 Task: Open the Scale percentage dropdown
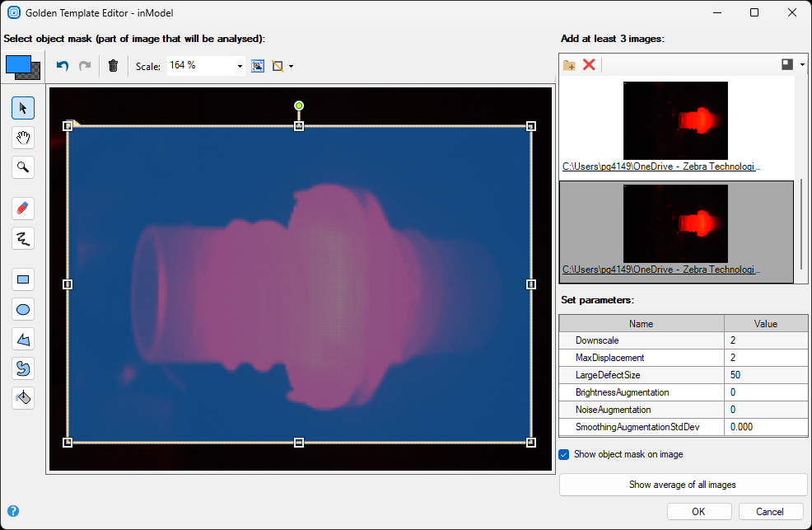(x=240, y=66)
